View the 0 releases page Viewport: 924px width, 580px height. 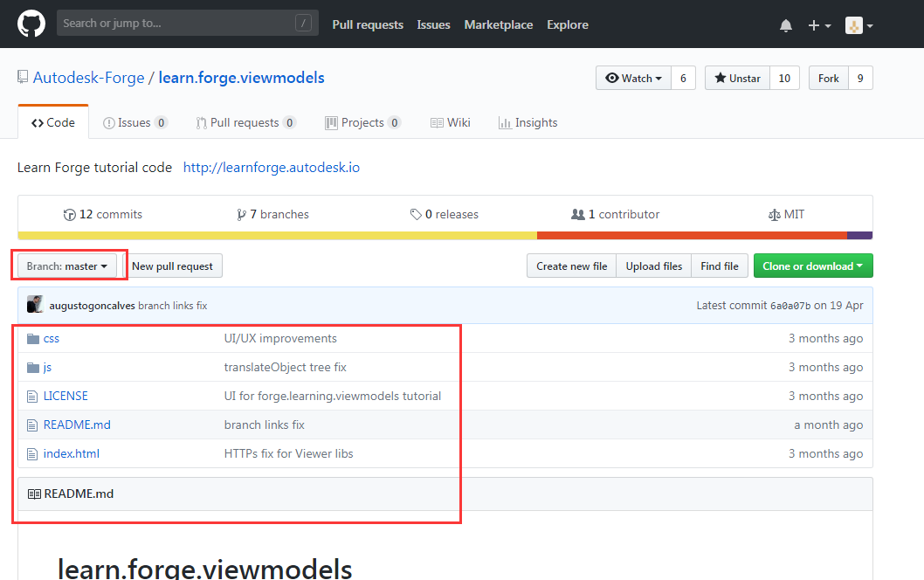click(x=444, y=215)
